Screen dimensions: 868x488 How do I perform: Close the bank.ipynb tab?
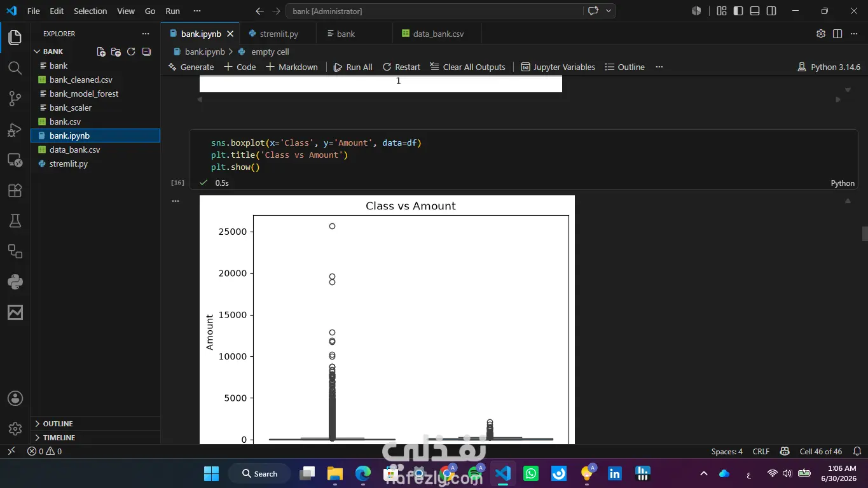coord(230,34)
